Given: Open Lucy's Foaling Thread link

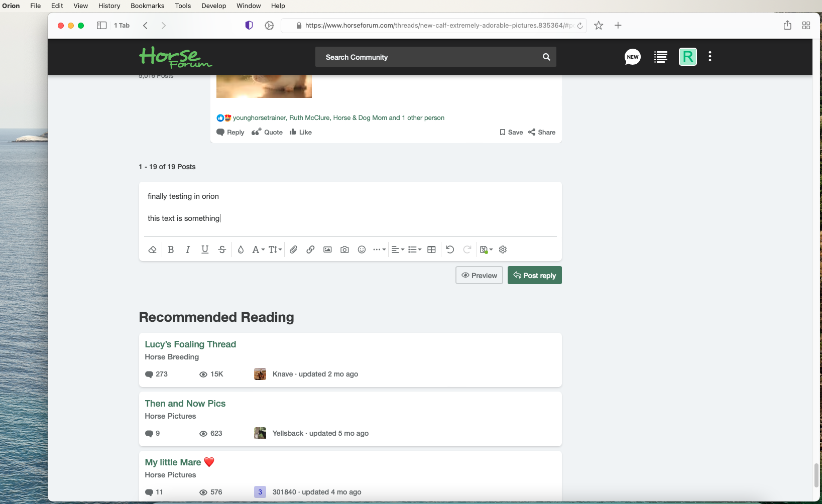Looking at the screenshot, I should [x=190, y=344].
